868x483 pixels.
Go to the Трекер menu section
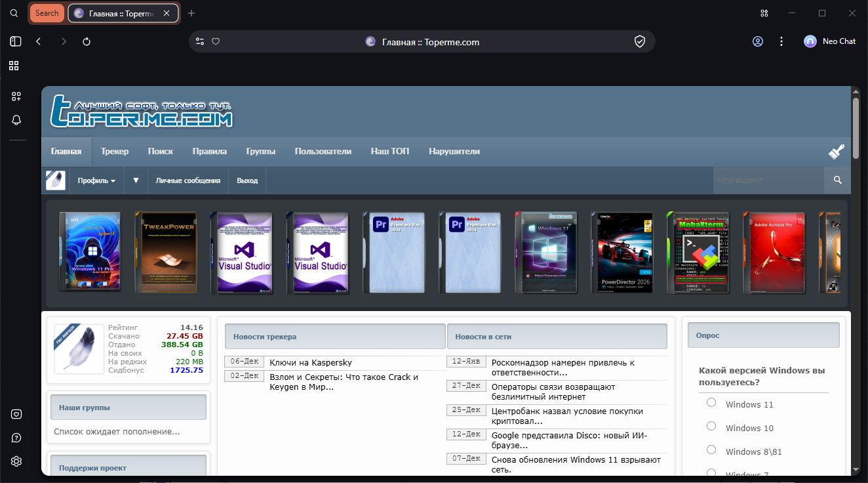115,151
